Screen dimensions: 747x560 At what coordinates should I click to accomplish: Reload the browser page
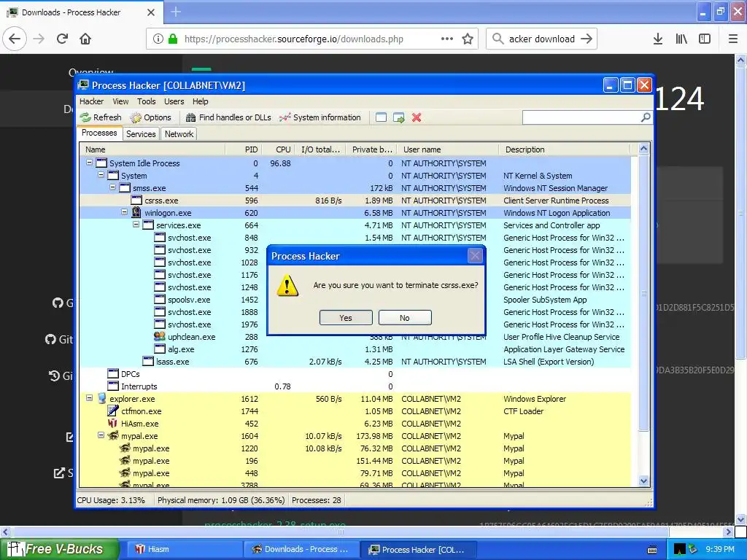63,39
